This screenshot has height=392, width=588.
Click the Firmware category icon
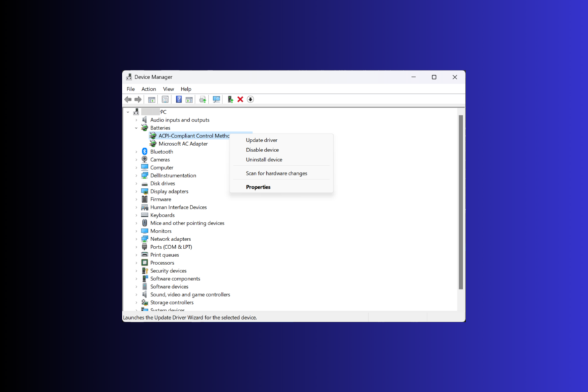click(x=145, y=199)
